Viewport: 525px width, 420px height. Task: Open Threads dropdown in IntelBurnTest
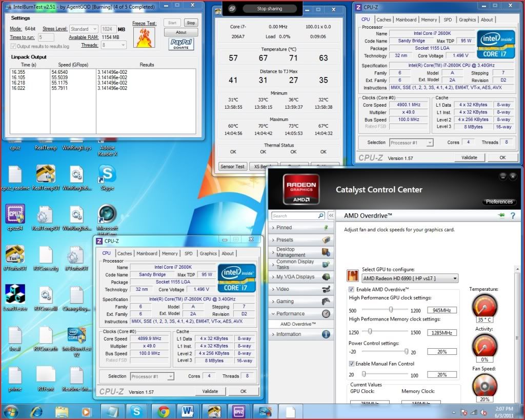(x=114, y=45)
